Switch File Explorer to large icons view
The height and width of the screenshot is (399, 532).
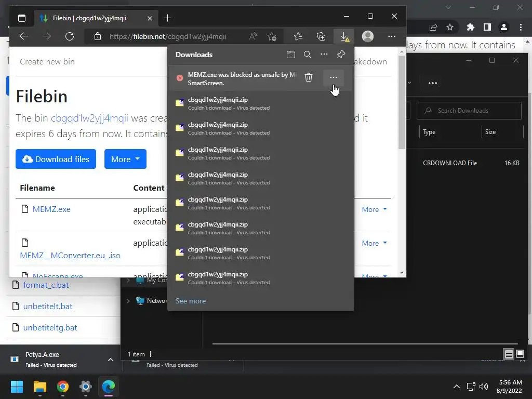click(x=520, y=354)
